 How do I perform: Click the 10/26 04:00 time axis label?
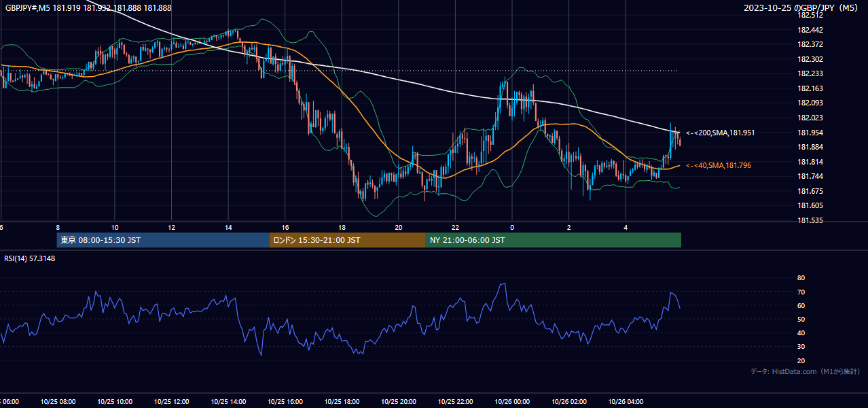point(626,402)
